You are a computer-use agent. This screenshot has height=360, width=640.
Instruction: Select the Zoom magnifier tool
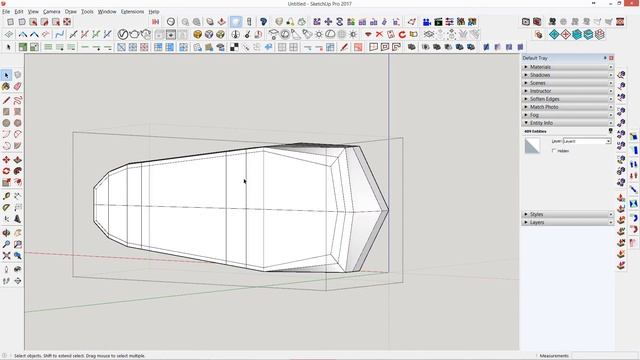6,244
